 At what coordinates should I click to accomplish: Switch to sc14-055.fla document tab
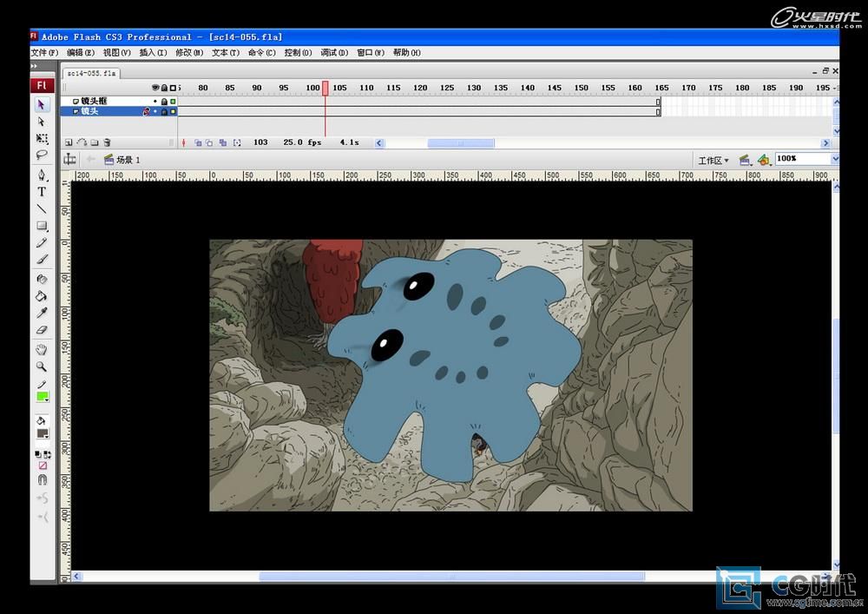pos(91,73)
